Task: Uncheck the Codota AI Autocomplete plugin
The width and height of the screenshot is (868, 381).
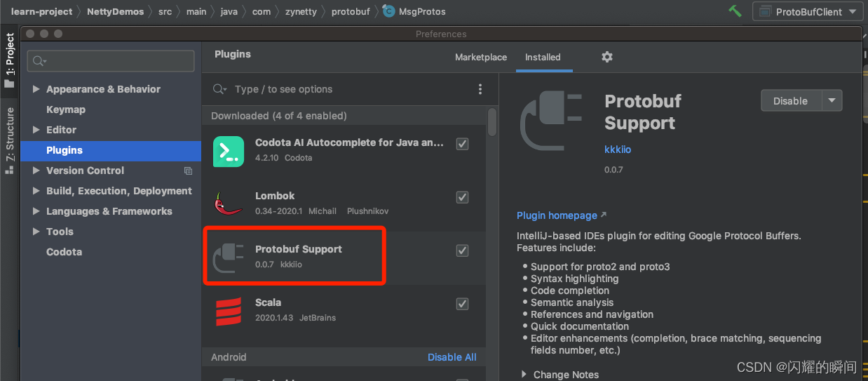Action: (x=462, y=144)
